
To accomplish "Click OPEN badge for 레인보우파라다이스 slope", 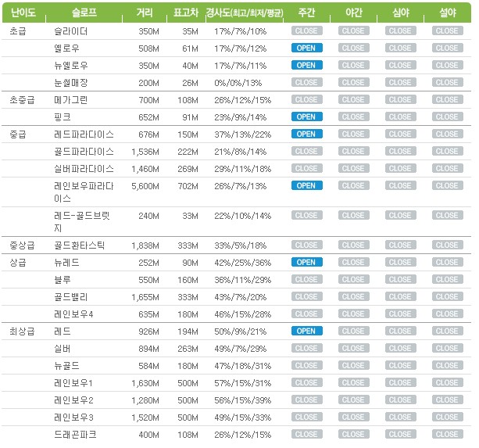I will tap(306, 186).
